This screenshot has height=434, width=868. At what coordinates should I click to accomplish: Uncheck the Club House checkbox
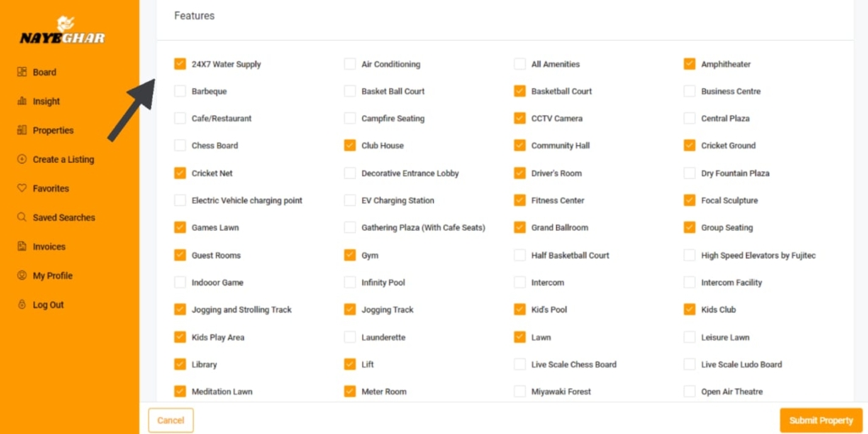tap(350, 145)
